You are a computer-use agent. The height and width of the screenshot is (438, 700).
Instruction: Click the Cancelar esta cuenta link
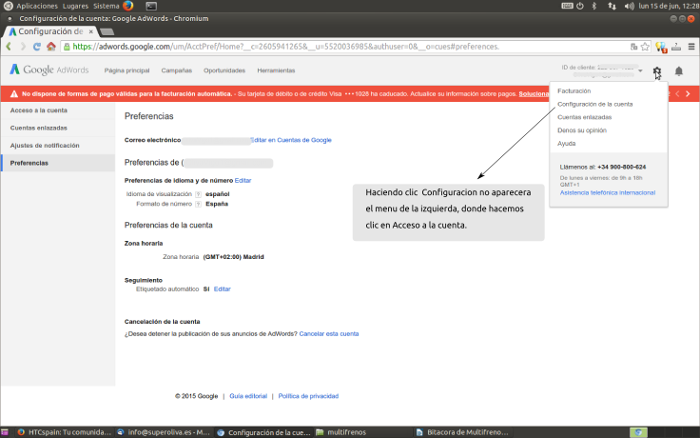329,334
